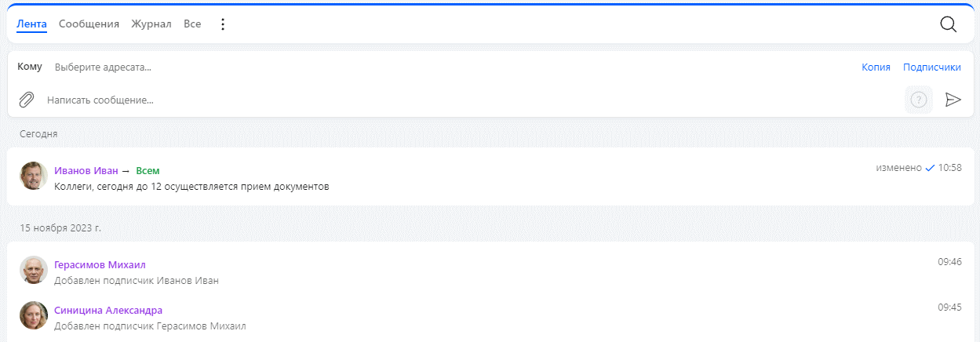The width and height of the screenshot is (980, 342).
Task: Click the Копия link
Action: tap(876, 67)
